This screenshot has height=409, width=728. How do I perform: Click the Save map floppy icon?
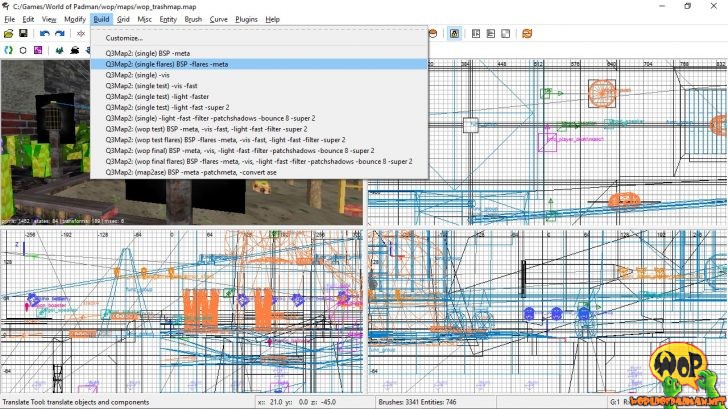click(22, 33)
